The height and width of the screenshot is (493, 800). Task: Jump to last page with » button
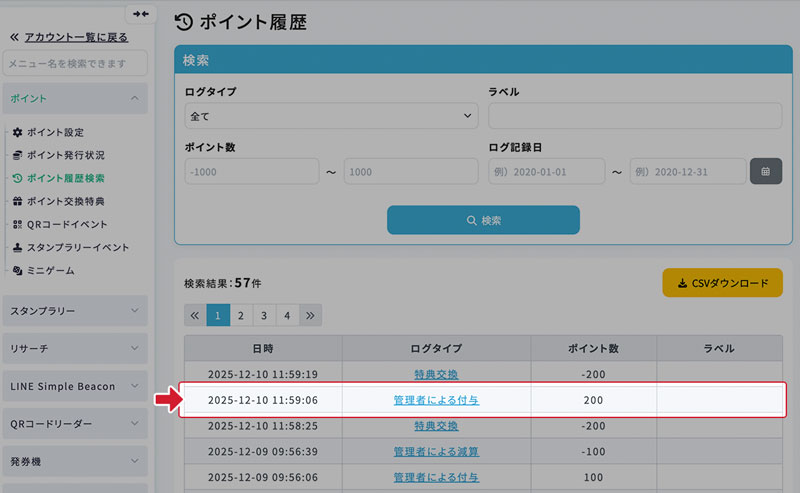tap(310, 315)
